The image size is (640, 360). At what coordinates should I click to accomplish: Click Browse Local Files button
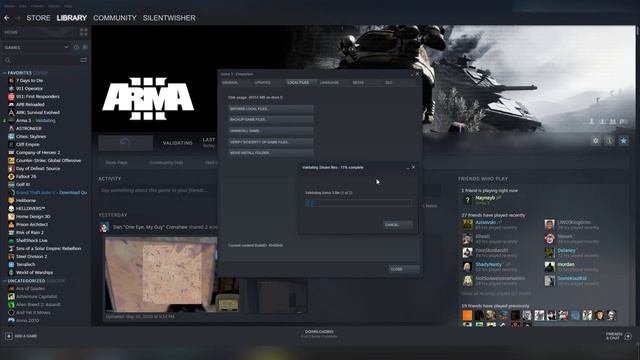click(x=271, y=109)
